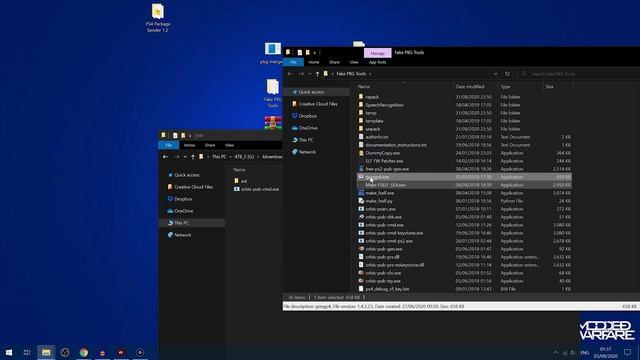Sort by Date modified column header

point(469,87)
